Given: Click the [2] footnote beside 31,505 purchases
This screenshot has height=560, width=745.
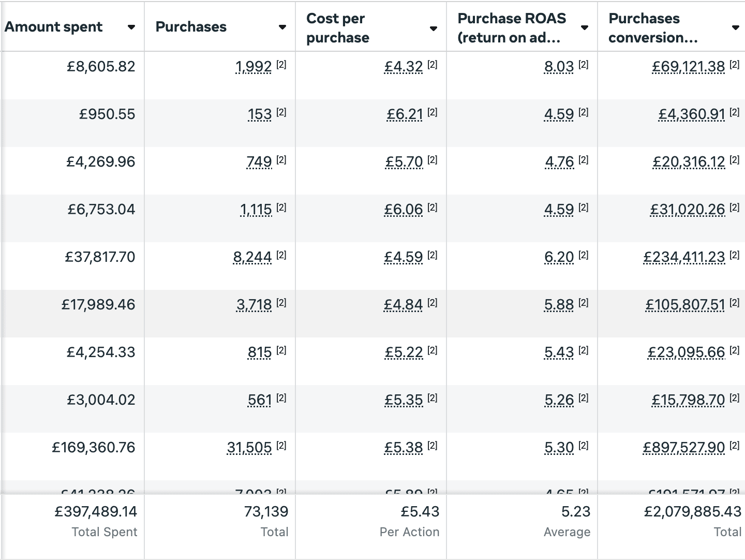Looking at the screenshot, I should tap(281, 446).
